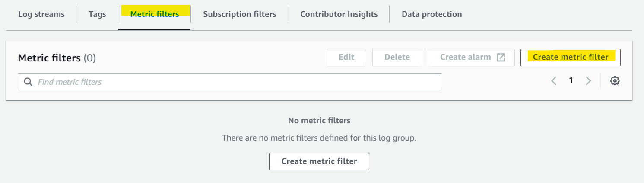The width and height of the screenshot is (644, 183).
Task: Select page number 1 in pagination
Action: [571, 80]
